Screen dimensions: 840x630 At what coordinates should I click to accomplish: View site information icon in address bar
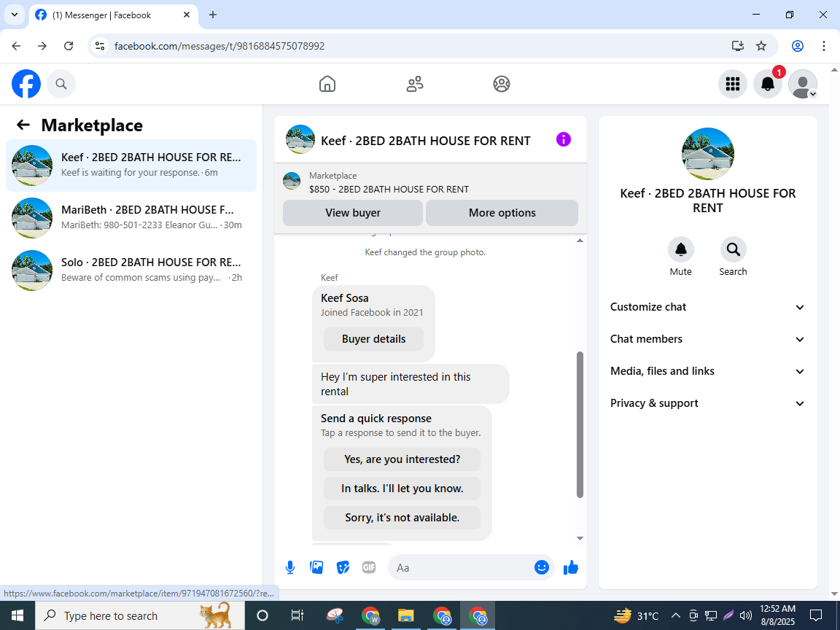(100, 46)
